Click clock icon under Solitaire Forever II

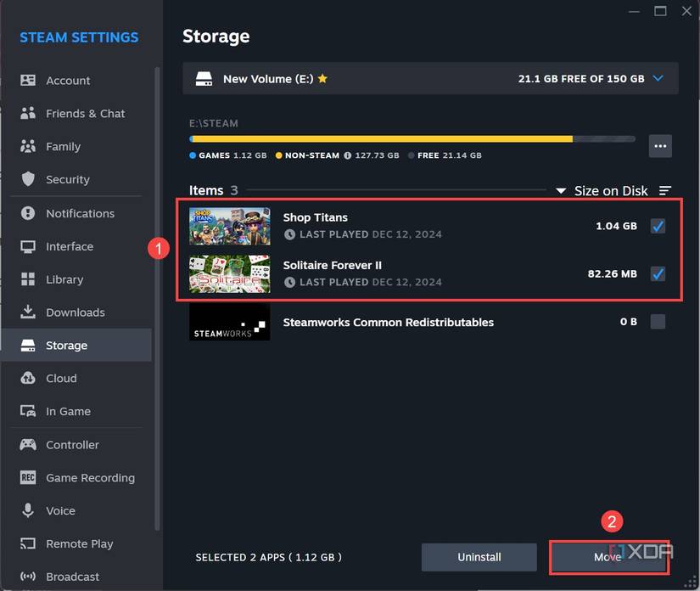289,282
